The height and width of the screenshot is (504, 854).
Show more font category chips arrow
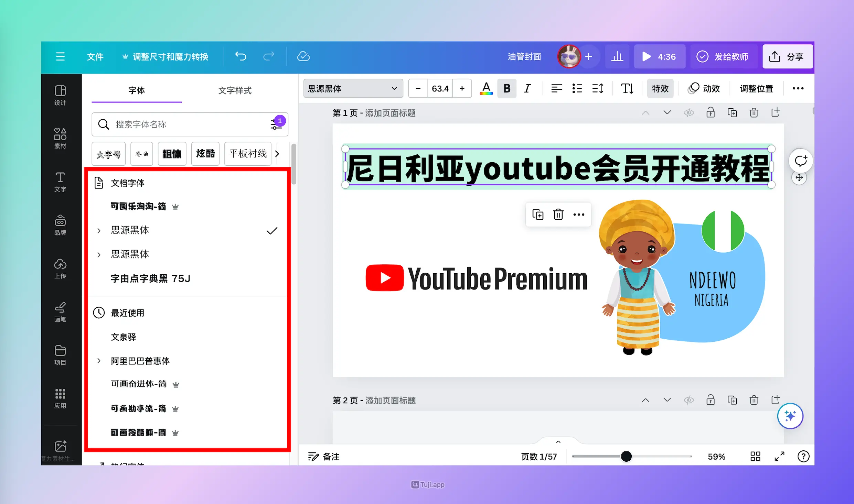point(277,154)
